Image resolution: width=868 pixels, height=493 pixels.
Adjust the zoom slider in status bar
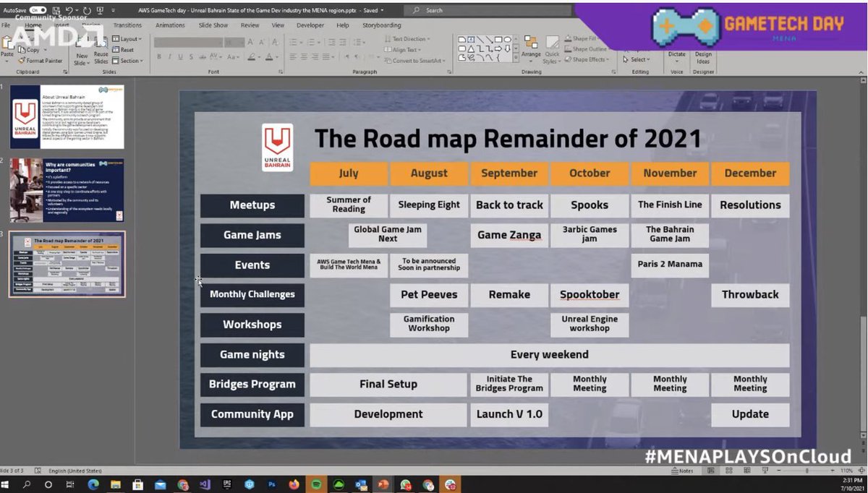[807, 471]
